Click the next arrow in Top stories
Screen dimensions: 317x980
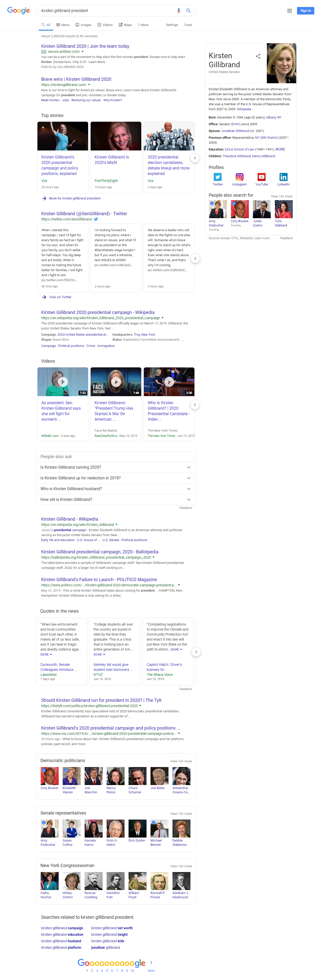click(x=195, y=158)
